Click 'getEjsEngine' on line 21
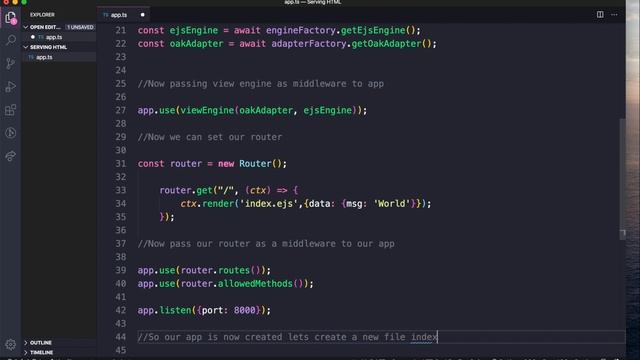 373,30
